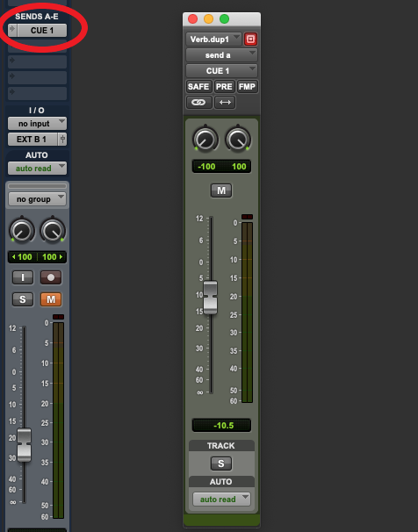This screenshot has width=418, height=532.
Task: Minimize the send window with yellow button
Action: tap(208, 19)
